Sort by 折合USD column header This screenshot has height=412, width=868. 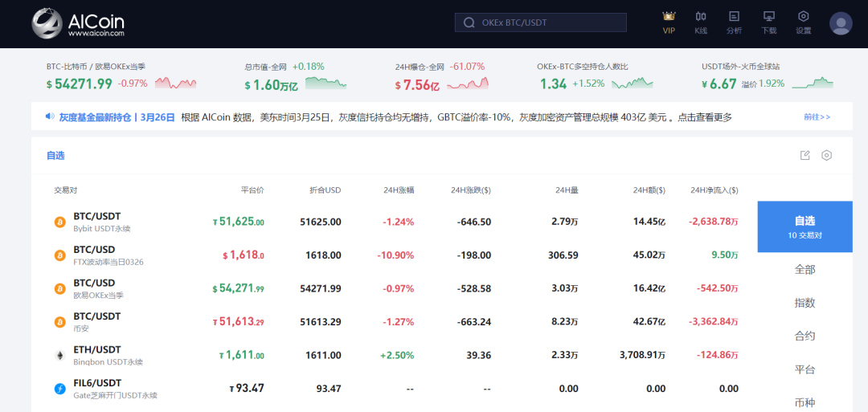click(325, 190)
